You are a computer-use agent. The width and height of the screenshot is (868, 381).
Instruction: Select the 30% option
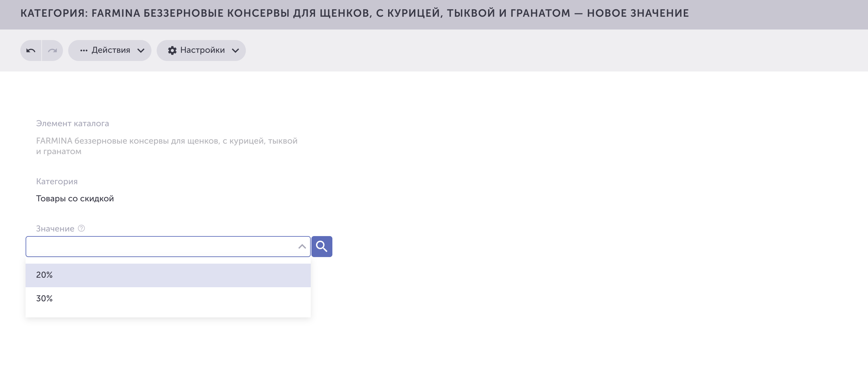click(x=168, y=299)
